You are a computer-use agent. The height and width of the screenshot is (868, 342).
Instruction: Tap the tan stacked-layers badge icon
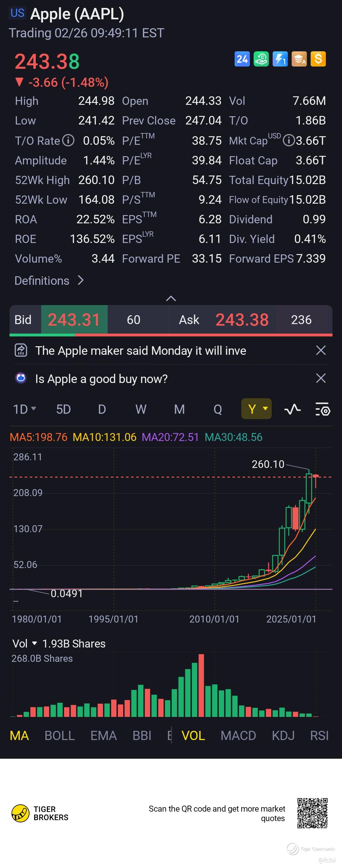(x=299, y=59)
